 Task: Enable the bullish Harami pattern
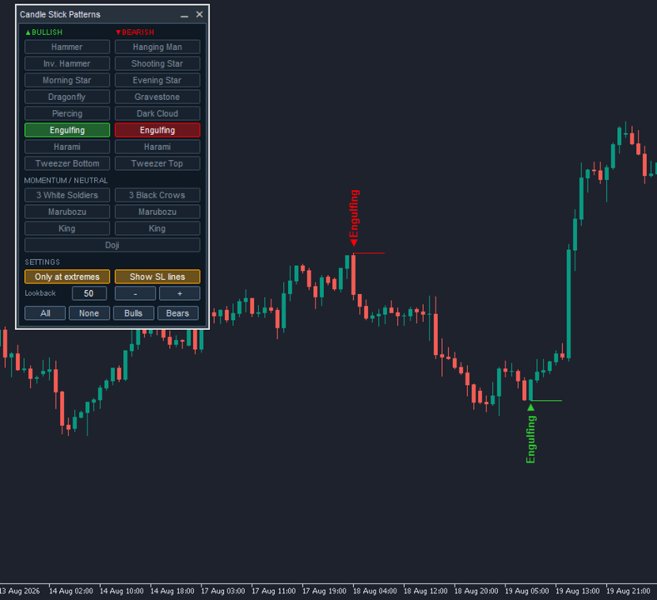[67, 147]
